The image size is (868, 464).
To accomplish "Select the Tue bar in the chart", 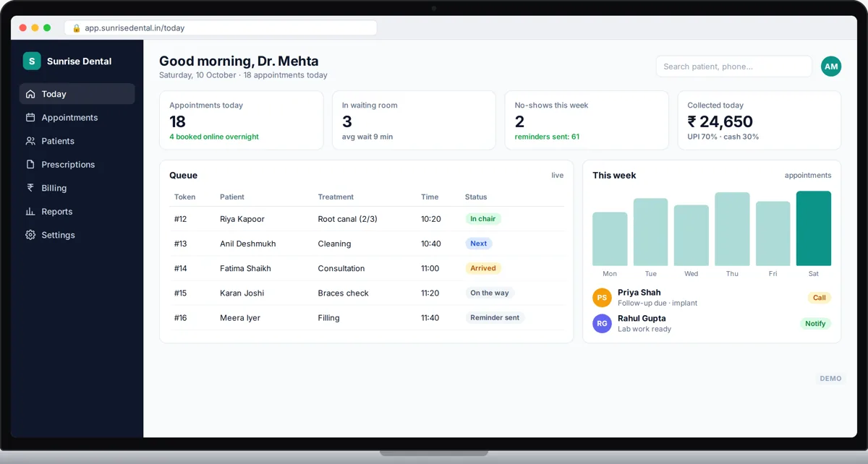I will [650, 232].
